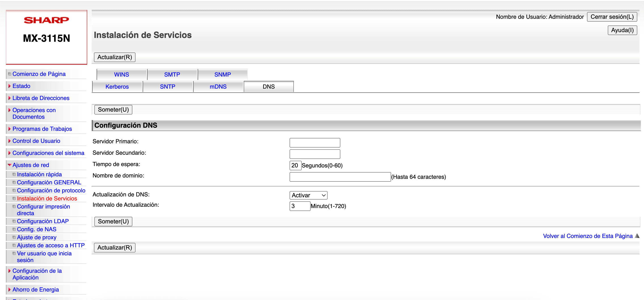The width and height of the screenshot is (644, 300).
Task: Click the bullet icon beside Ajuste de proxy
Action: 14,237
